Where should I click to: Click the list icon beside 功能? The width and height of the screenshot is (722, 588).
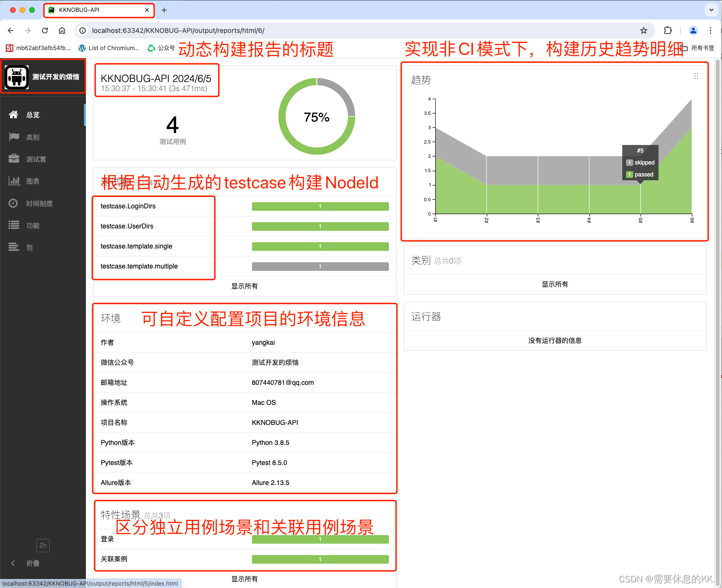[x=14, y=225]
